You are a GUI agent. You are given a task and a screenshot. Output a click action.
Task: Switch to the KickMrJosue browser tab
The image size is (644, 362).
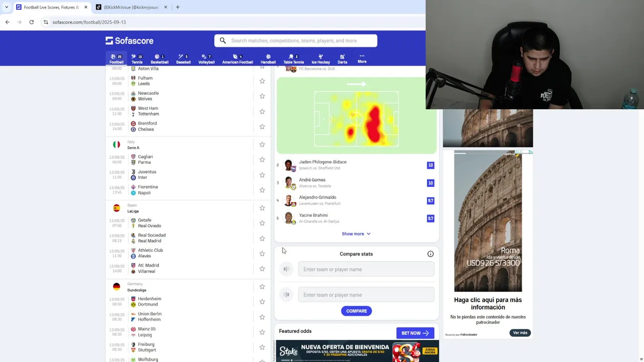tap(131, 7)
